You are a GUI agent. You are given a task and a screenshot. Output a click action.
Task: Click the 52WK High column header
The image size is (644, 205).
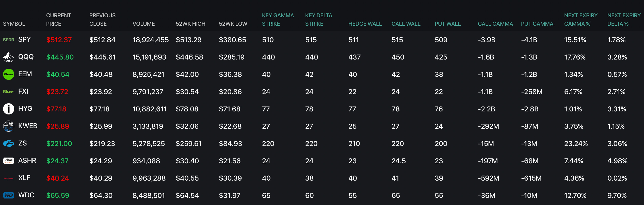point(190,24)
